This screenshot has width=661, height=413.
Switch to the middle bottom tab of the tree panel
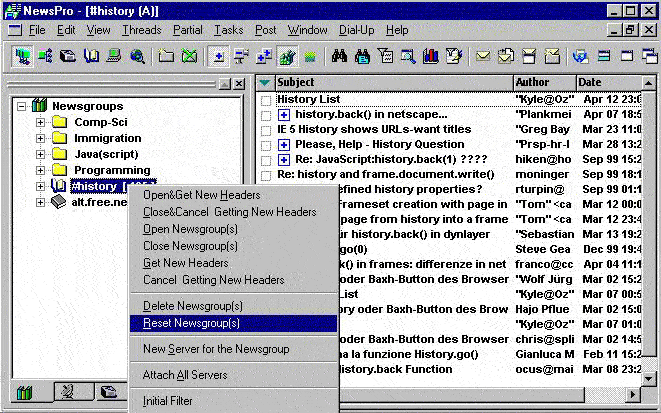74,392
